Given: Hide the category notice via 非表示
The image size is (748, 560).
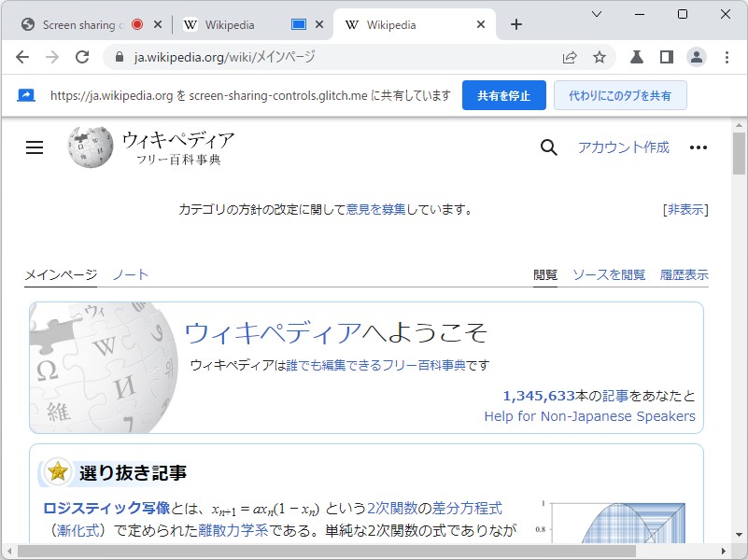Looking at the screenshot, I should coord(685,210).
